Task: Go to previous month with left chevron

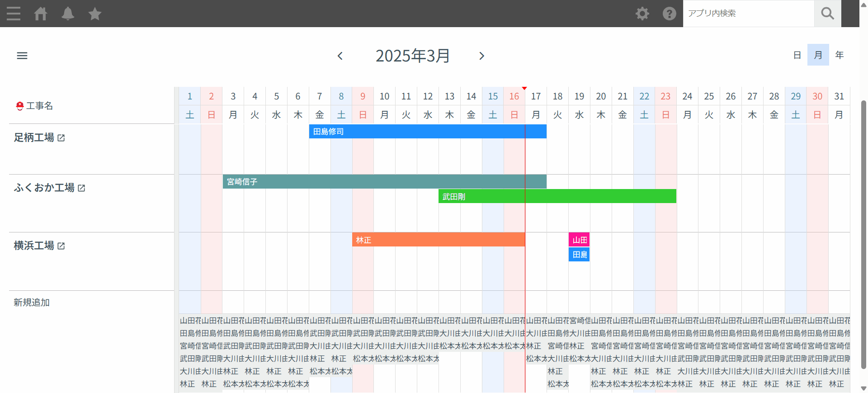Action: coord(340,56)
